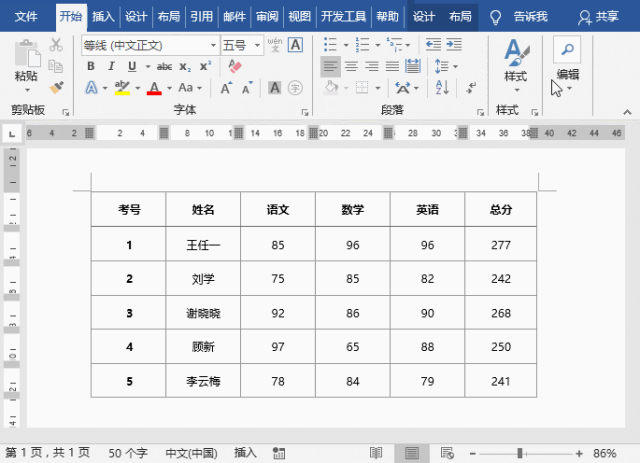Toggle underline formatting
Screen dimensions: 640x463
(132, 66)
